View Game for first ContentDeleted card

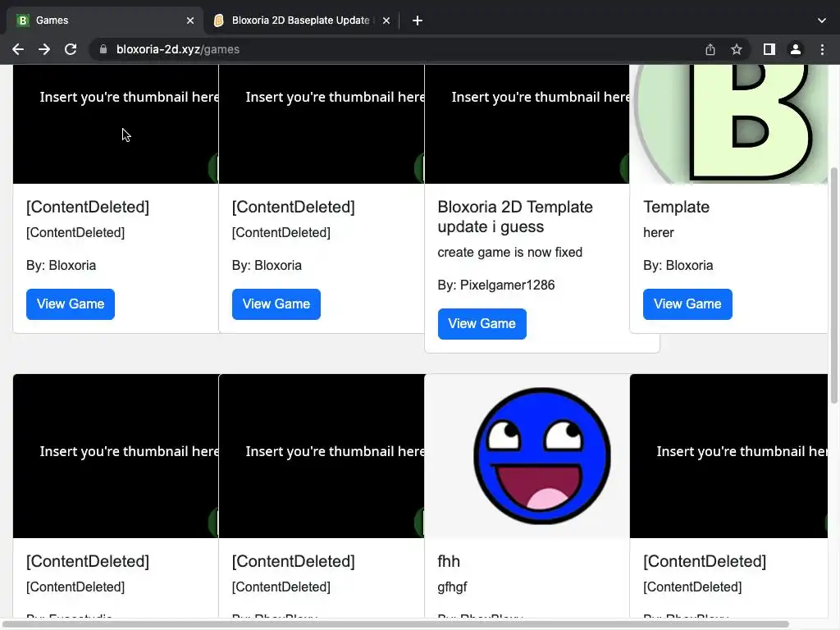[x=71, y=304]
